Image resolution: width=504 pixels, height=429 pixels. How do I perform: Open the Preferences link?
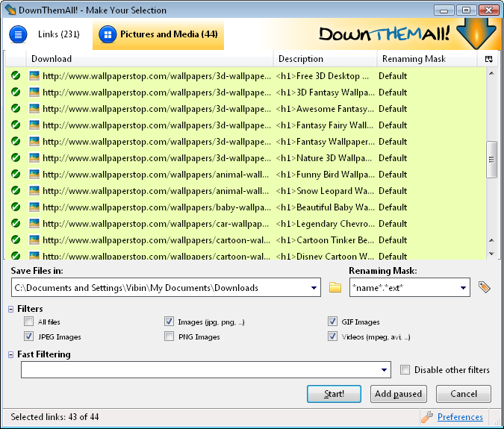coord(460,417)
